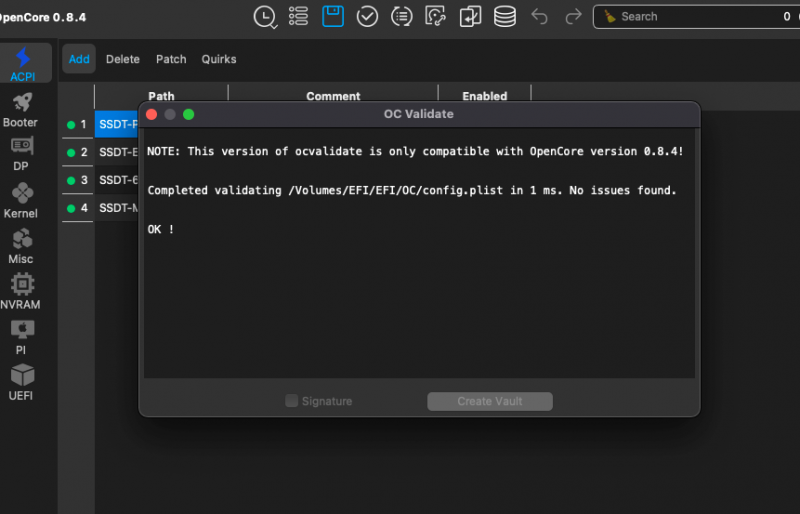The height and width of the screenshot is (514, 800).
Task: Switch to the Patch tab
Action: point(171,59)
